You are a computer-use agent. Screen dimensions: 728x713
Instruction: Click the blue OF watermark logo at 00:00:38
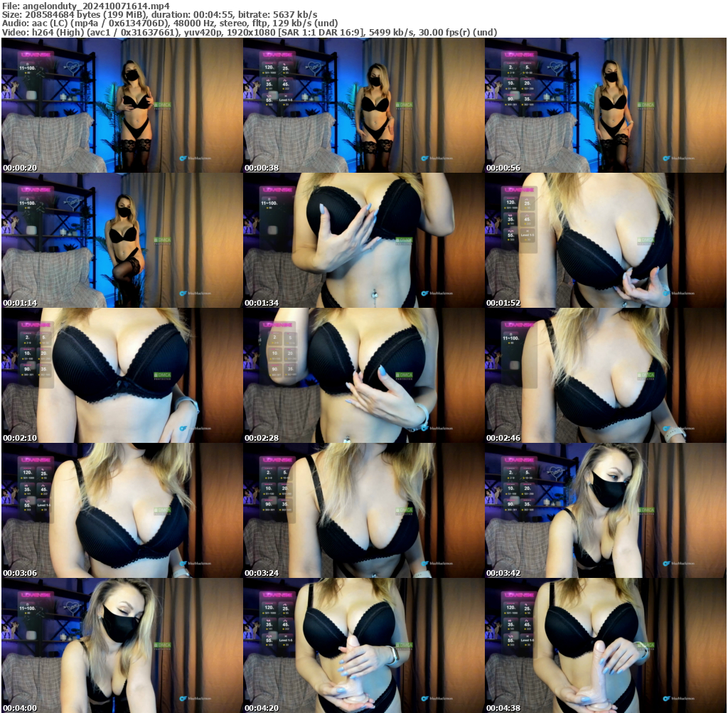(x=424, y=158)
